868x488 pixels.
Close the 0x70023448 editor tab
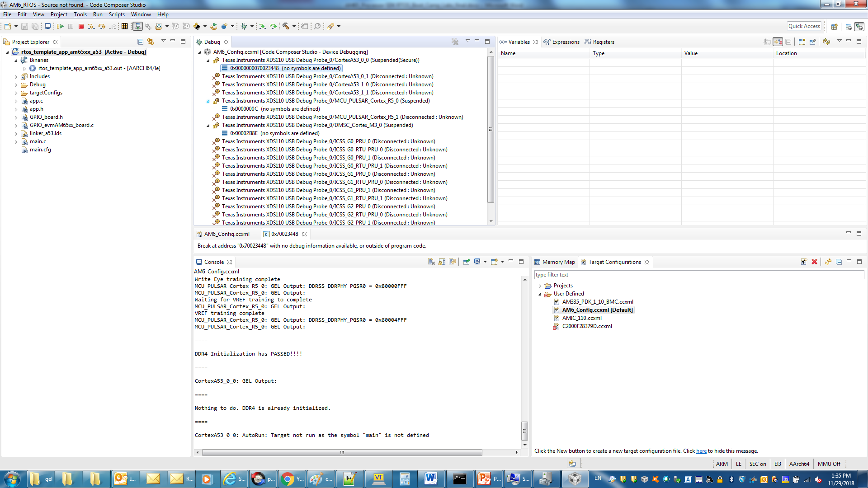304,234
